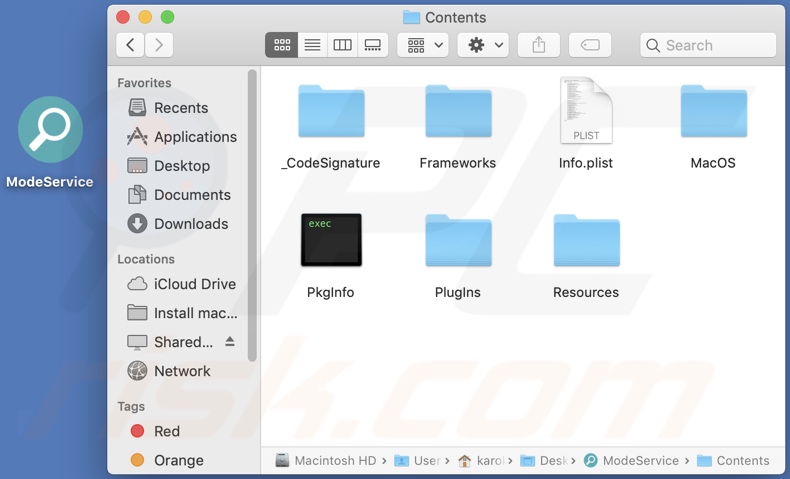Open the gear action menu
The width and height of the screenshot is (790, 479).
(484, 45)
